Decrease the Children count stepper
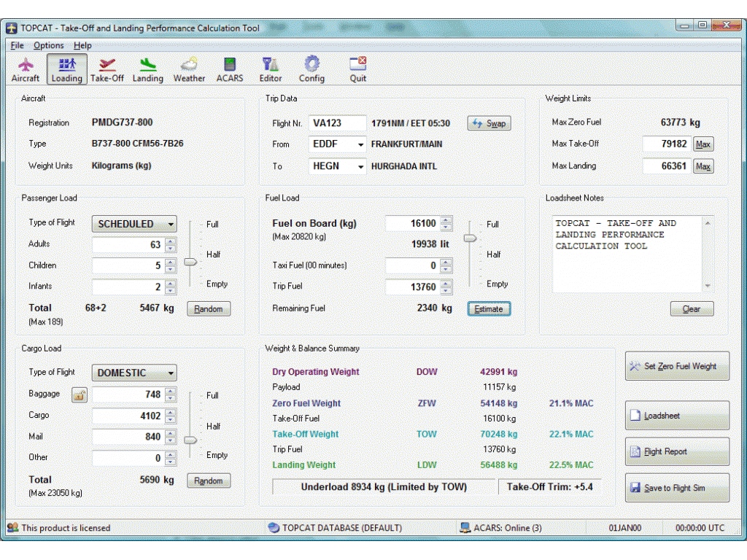 170,269
